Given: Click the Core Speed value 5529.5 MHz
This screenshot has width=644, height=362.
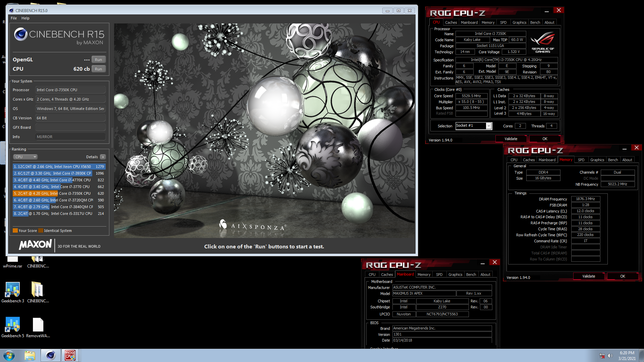Looking at the screenshot, I should (x=471, y=96).
